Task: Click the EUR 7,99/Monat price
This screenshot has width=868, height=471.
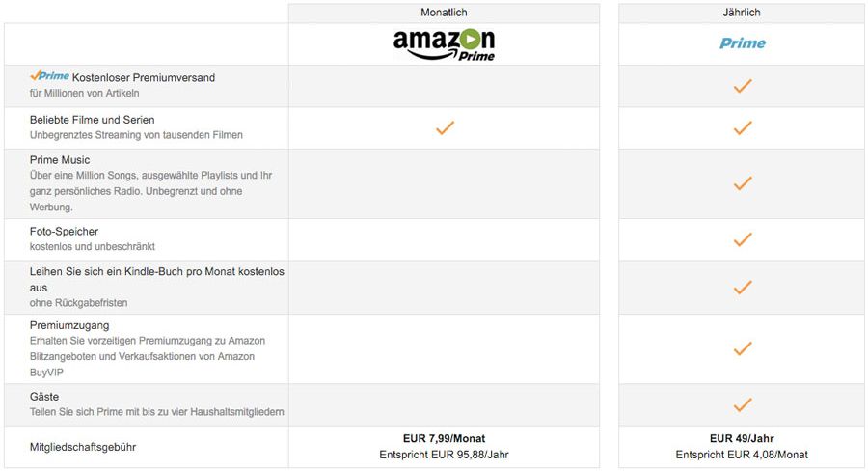Action: click(x=444, y=438)
